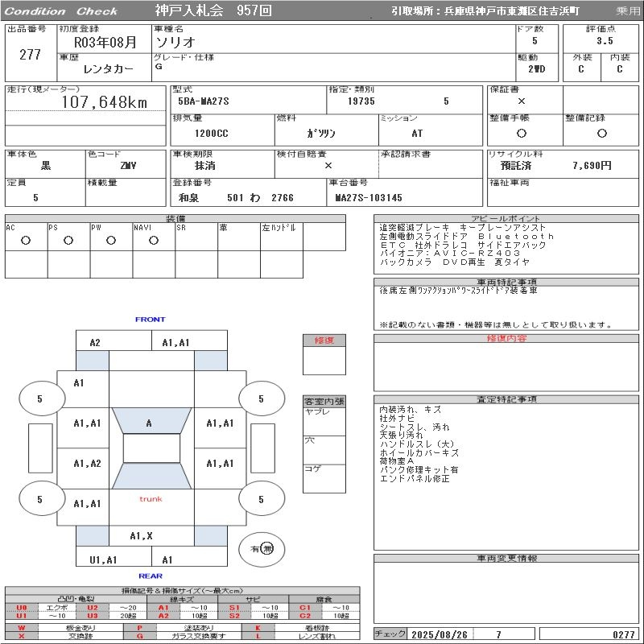Click the circle under 整備手帳
Screen dimensions: 644x644
point(521,134)
